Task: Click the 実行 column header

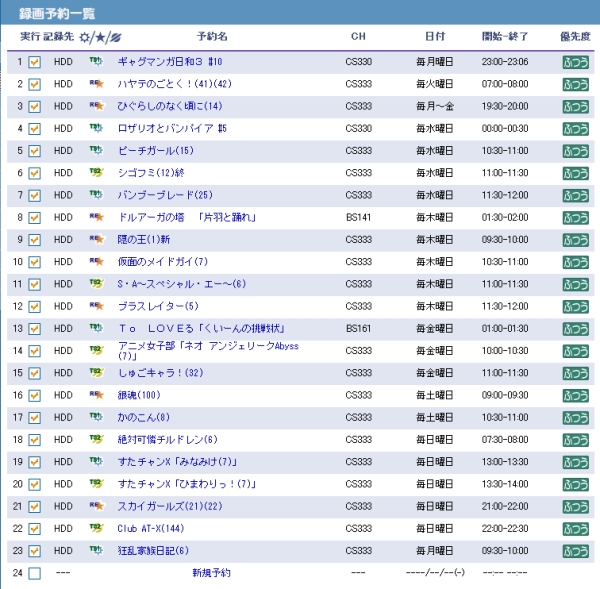Action: [30, 36]
